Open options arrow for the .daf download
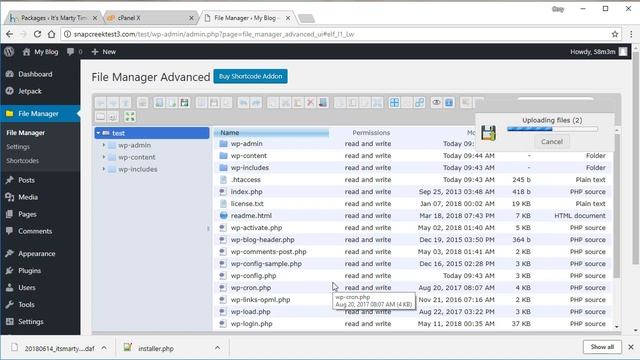 click(x=104, y=348)
